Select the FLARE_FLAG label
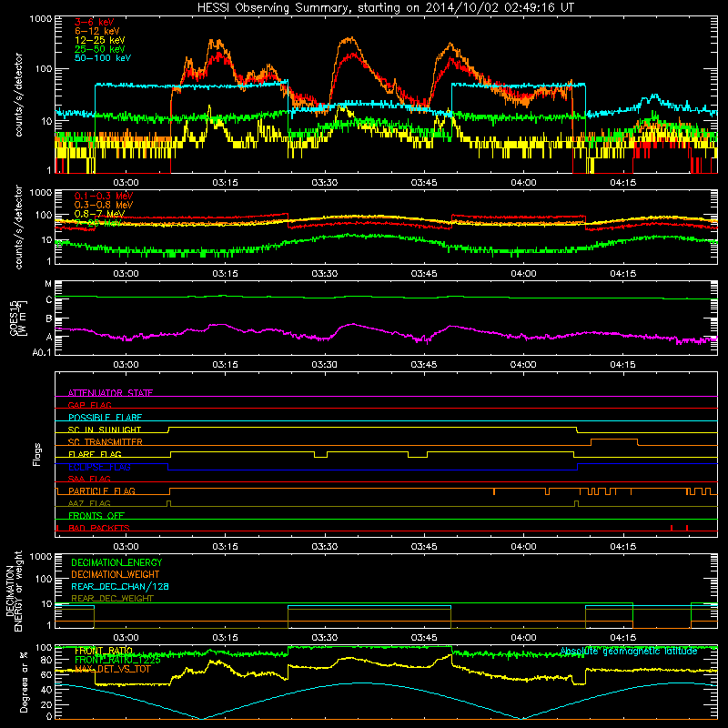728x728 pixels. [95, 454]
